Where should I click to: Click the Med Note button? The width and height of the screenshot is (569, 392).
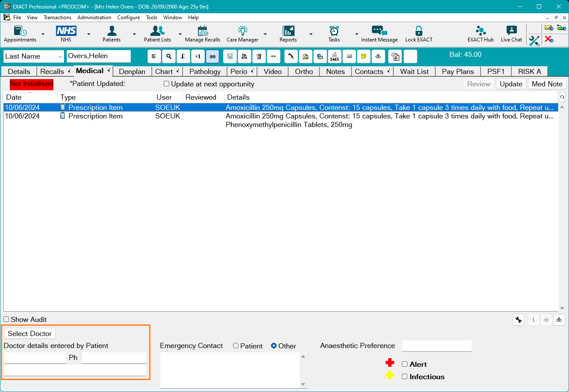point(547,84)
